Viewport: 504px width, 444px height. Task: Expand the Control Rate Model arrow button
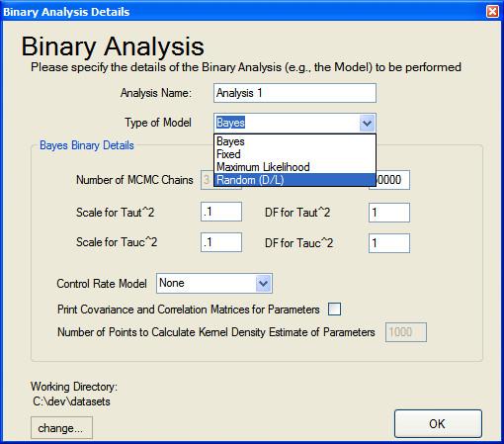tap(264, 284)
